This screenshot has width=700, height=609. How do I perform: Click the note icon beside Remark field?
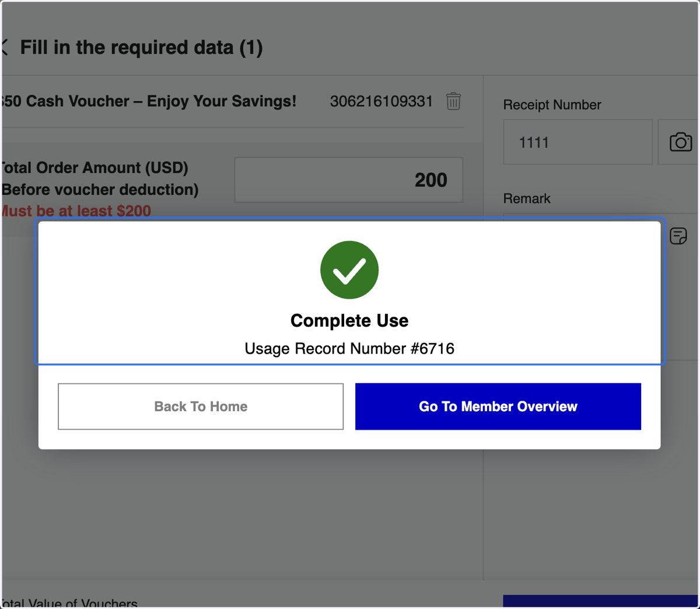click(x=678, y=236)
